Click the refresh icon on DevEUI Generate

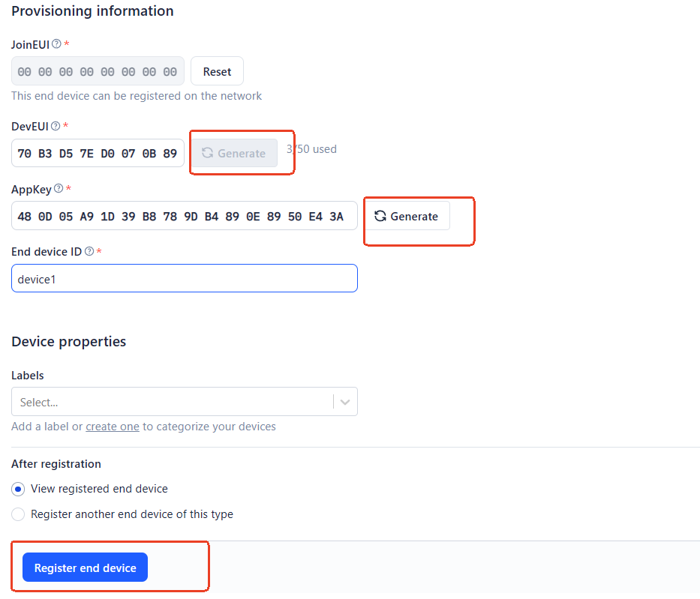click(207, 153)
